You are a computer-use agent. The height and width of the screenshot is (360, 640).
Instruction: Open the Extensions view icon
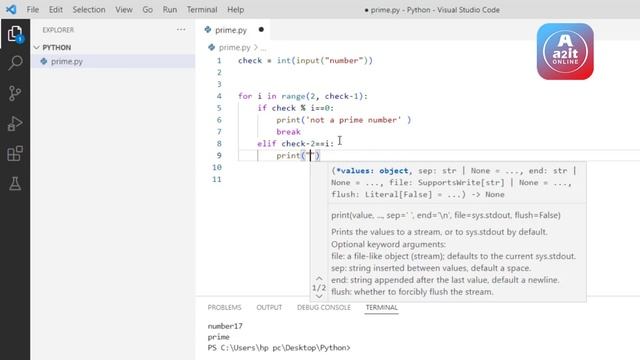point(15,153)
